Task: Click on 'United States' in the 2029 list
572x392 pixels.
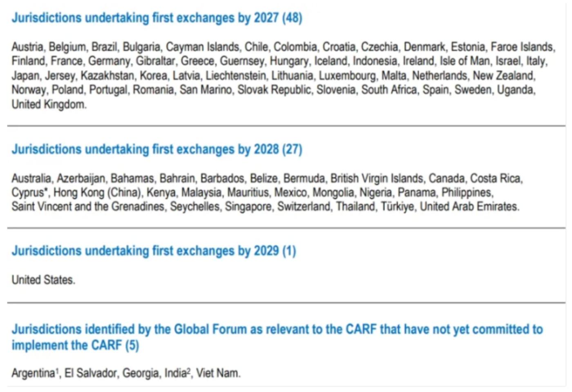Action: [x=43, y=280]
